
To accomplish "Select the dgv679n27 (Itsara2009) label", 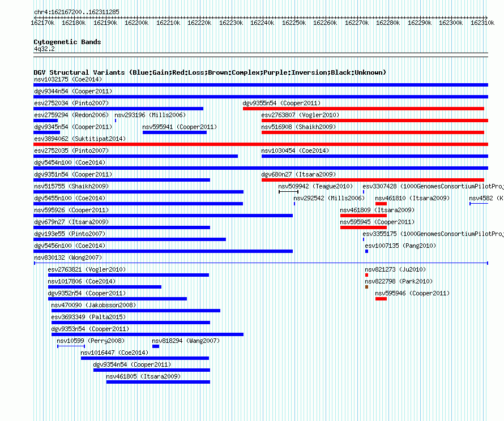I will click(71, 222).
